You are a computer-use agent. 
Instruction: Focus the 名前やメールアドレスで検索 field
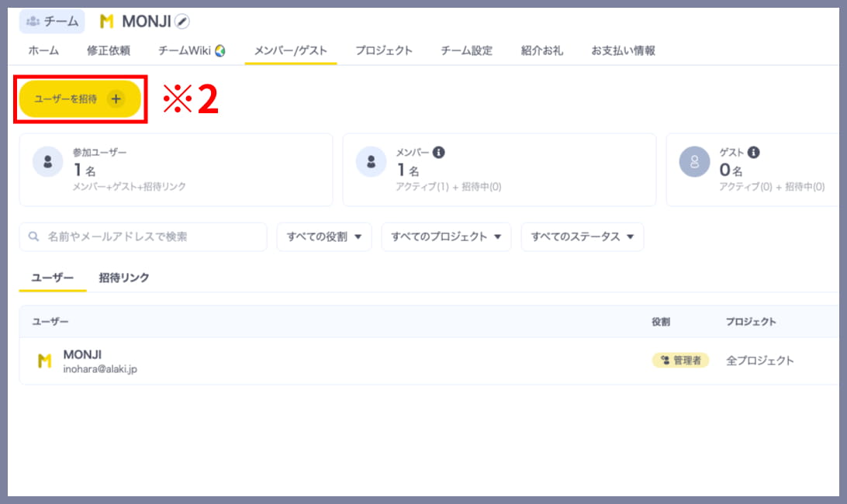pyautogui.click(x=143, y=236)
